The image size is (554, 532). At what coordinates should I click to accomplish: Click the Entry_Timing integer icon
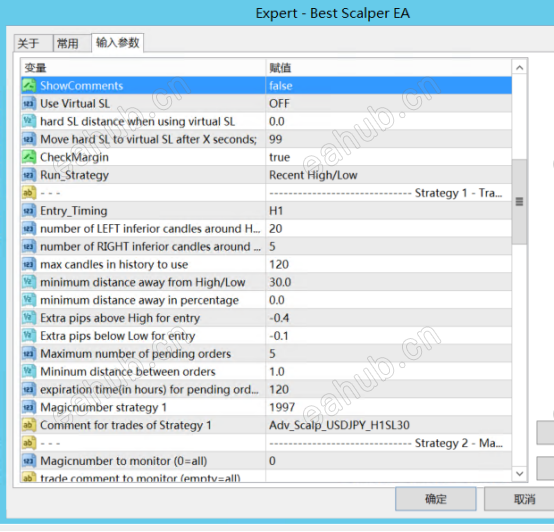[29, 211]
